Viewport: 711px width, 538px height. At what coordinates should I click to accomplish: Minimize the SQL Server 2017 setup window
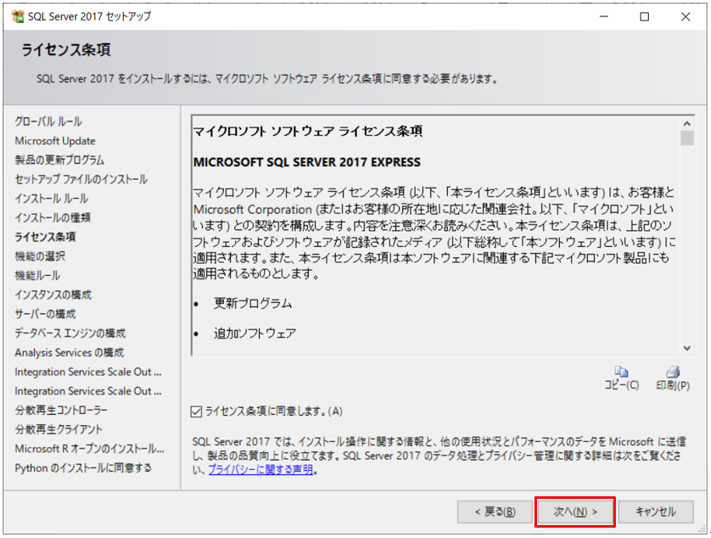pos(604,17)
